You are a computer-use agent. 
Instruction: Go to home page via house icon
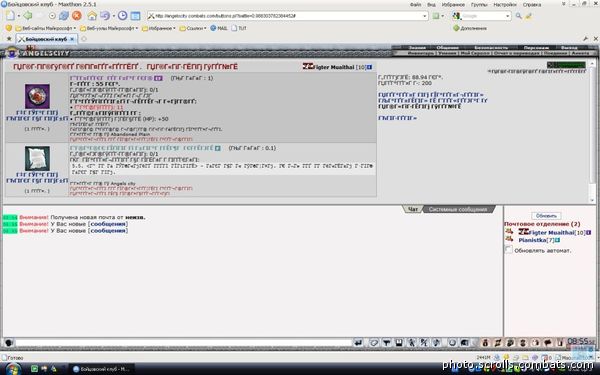92,16
